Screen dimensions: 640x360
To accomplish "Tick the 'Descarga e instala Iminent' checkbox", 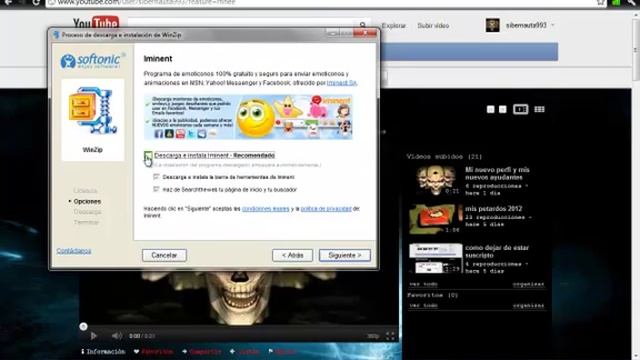I will point(148,155).
